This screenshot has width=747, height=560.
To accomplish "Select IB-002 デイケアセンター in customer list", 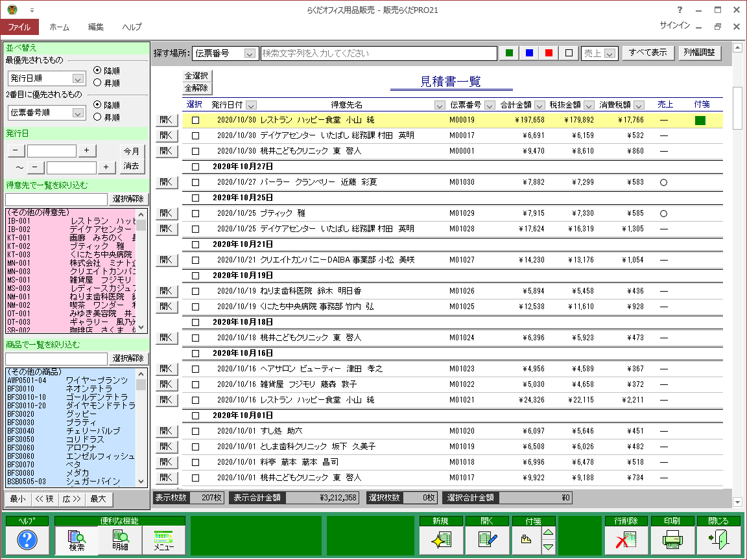I will 71,229.
